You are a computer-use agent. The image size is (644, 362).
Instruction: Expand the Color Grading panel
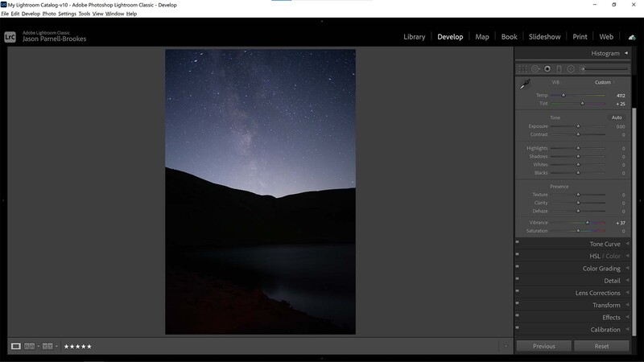627,269
